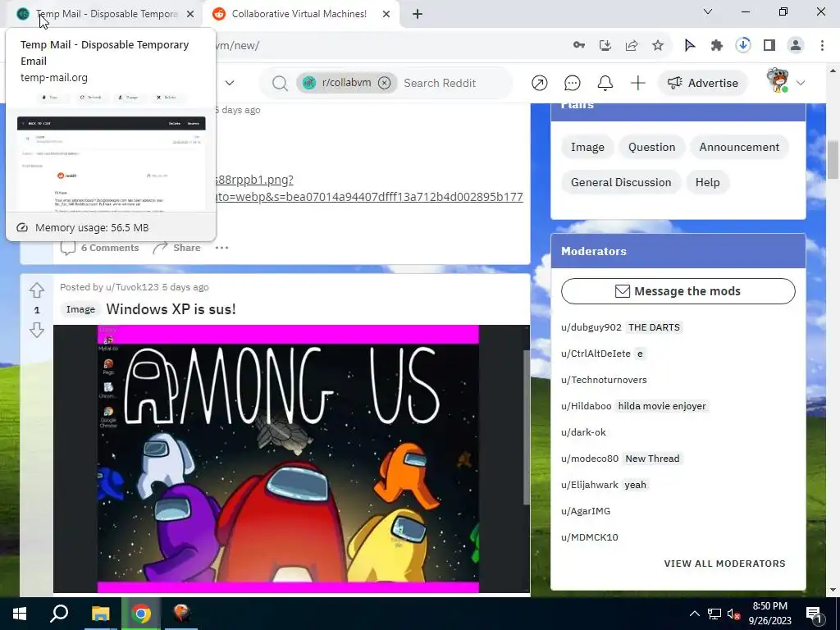Open Reddit Popular arrow icon
Screen dimensions: 840x630
(x=540, y=83)
